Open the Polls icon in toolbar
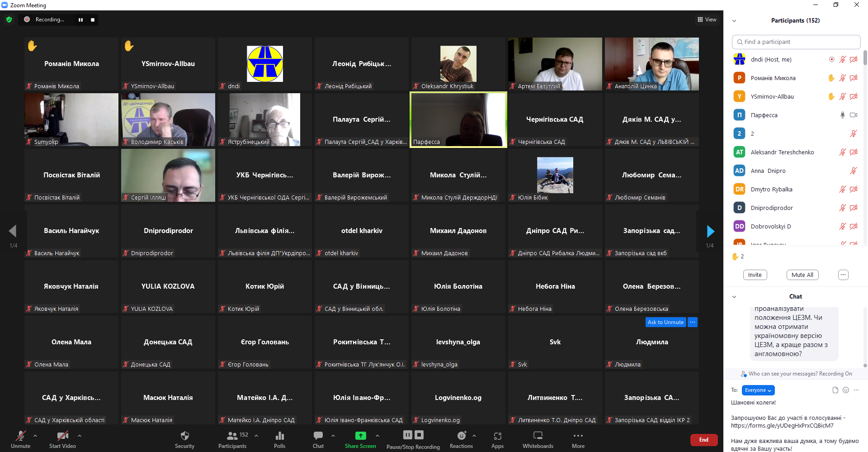 point(279,436)
